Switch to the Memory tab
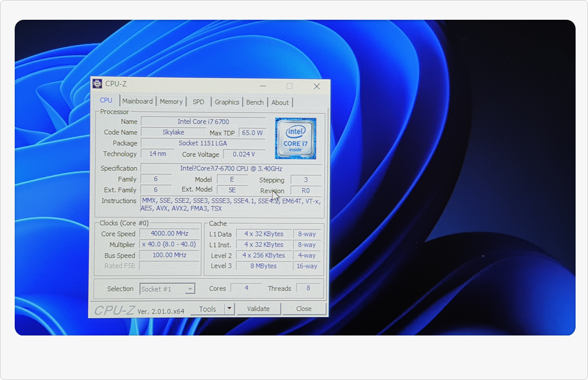The image size is (588, 380). [171, 102]
